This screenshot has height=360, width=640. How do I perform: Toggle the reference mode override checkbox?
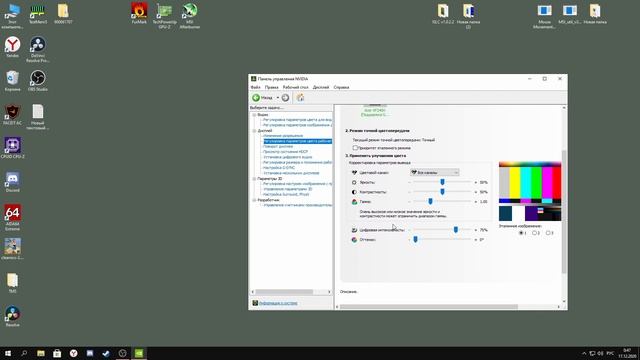pyautogui.click(x=355, y=148)
